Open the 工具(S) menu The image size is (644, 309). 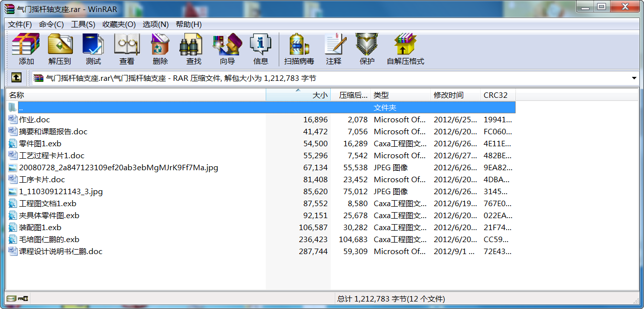click(83, 24)
